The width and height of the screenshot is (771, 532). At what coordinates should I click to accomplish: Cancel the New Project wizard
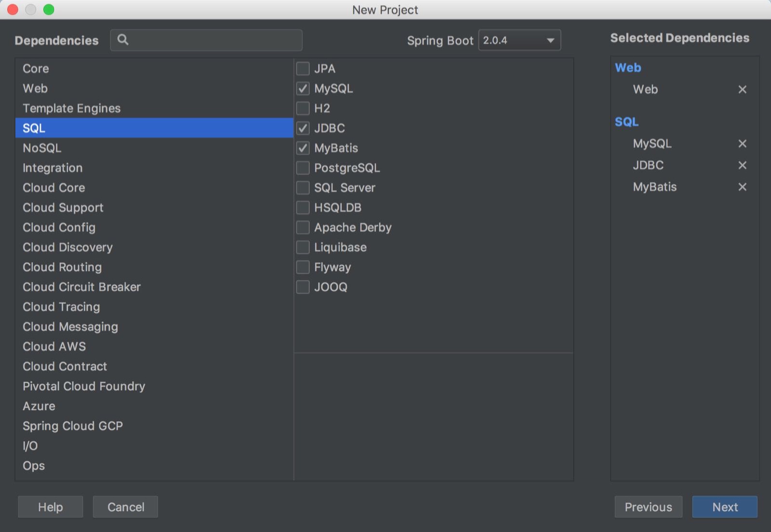tap(125, 507)
